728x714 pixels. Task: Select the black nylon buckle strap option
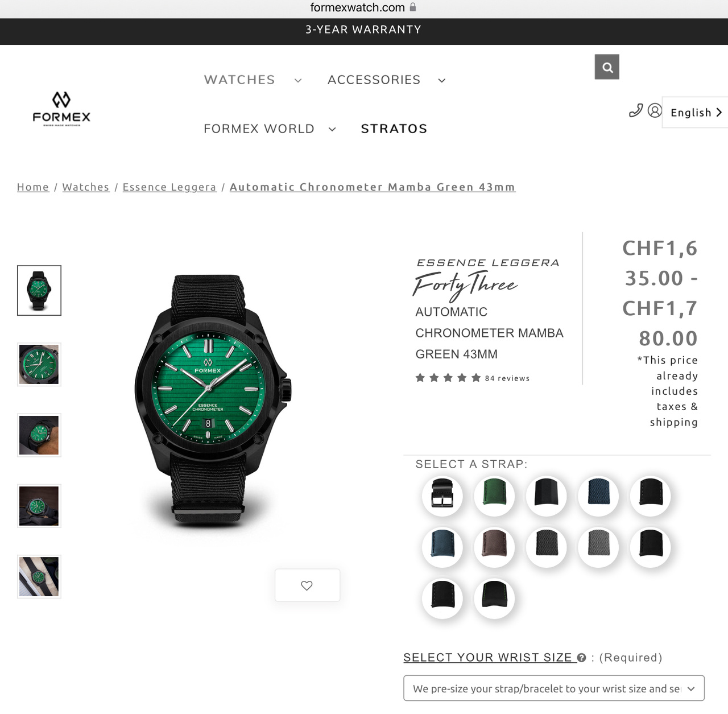pos(442,496)
